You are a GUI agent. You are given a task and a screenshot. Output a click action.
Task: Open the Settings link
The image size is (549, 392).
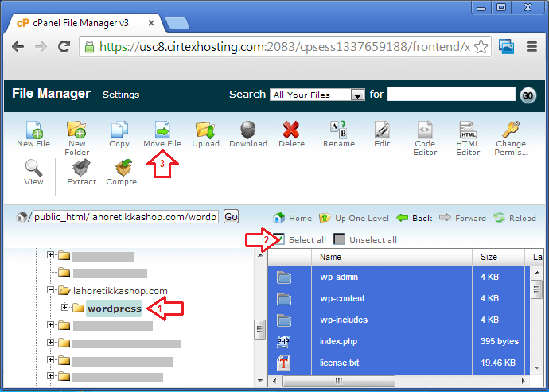121,95
